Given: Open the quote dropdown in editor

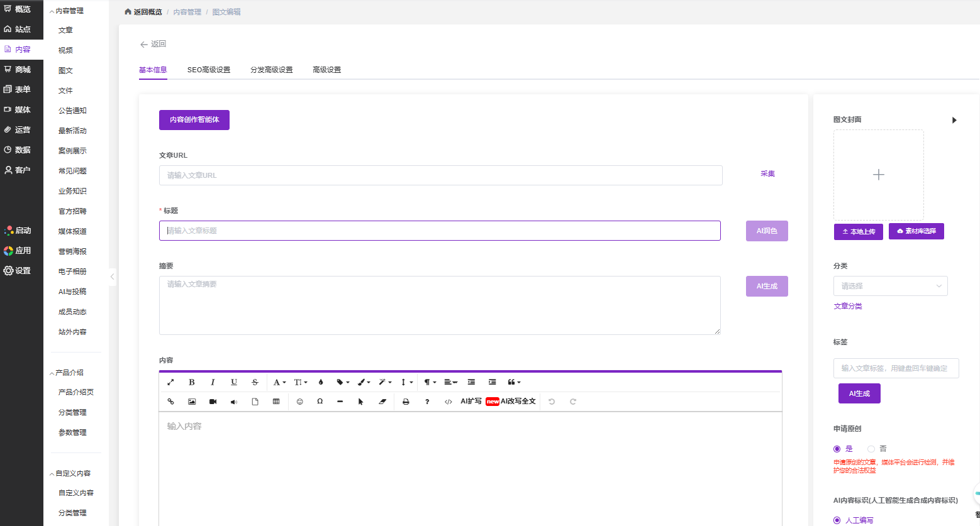Looking at the screenshot, I should point(514,382).
